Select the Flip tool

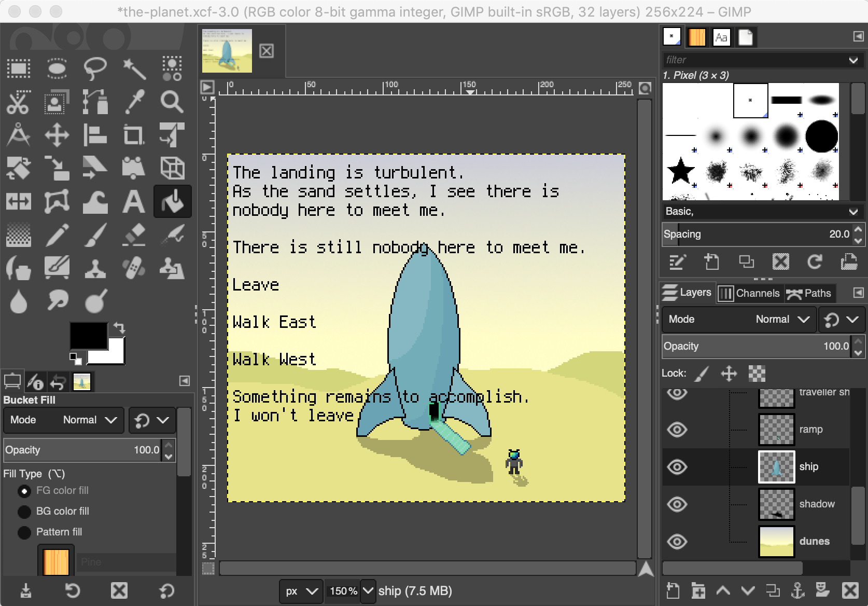19,201
